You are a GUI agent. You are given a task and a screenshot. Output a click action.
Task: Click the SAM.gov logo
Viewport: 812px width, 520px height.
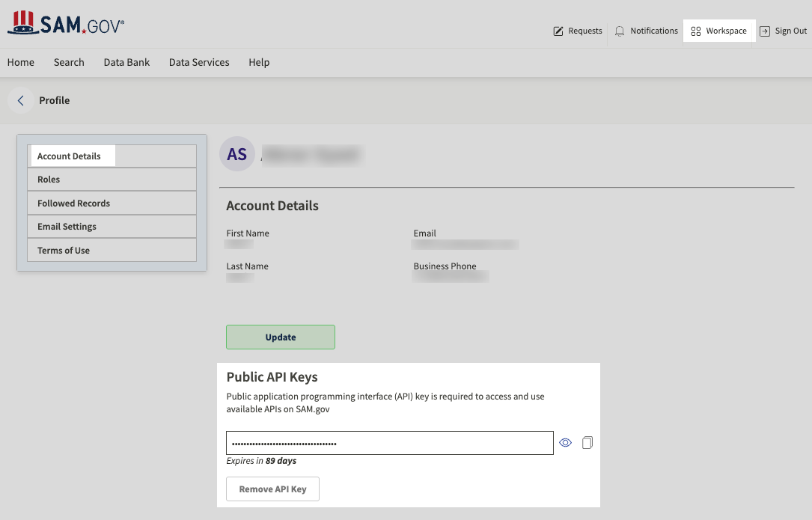pos(66,22)
